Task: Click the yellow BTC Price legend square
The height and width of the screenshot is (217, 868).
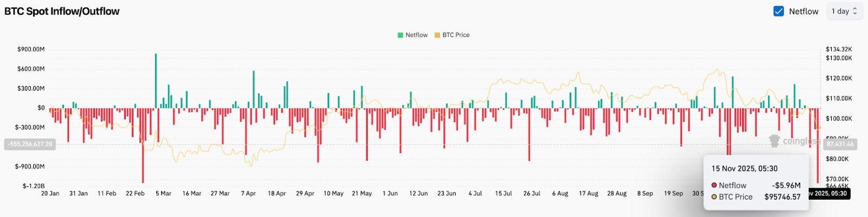Action: tap(437, 35)
